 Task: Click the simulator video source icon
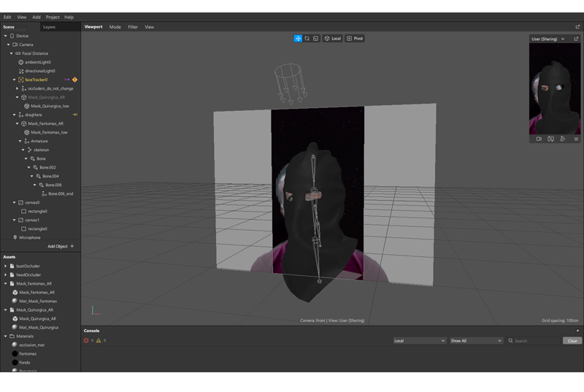click(539, 139)
